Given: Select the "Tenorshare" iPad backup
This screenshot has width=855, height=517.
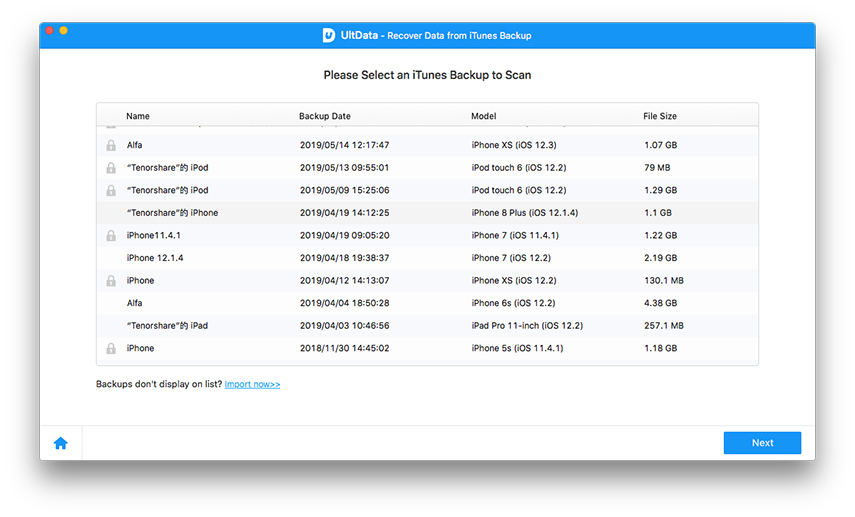Looking at the screenshot, I should (x=427, y=326).
